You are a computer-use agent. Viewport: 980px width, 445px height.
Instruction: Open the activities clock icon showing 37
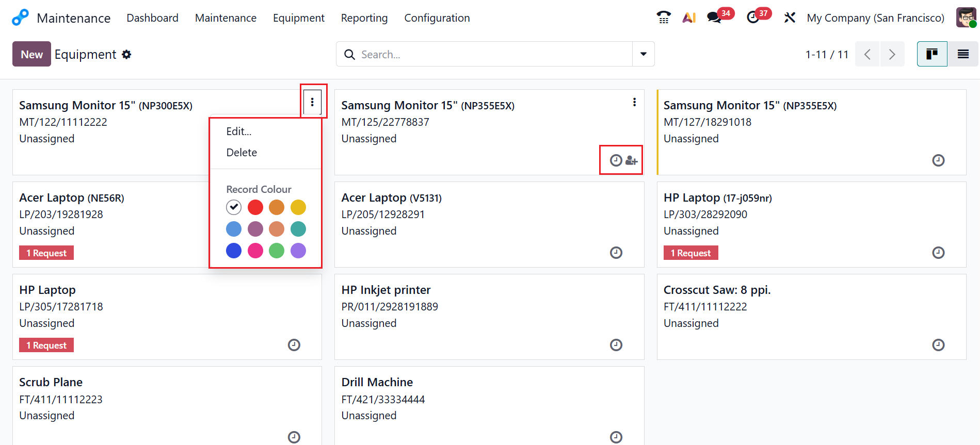753,18
